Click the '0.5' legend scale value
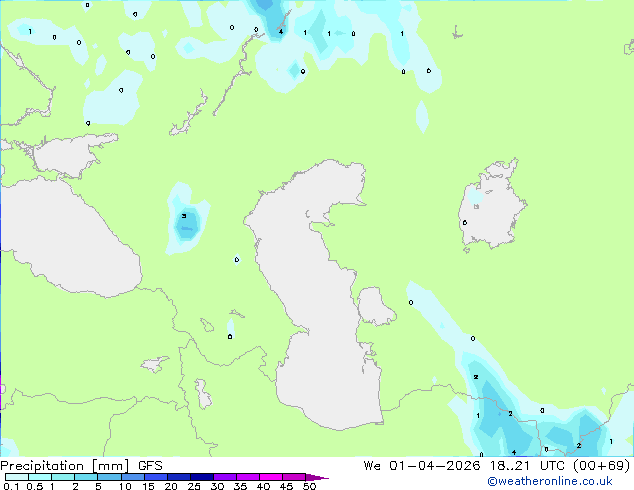 tap(35, 486)
